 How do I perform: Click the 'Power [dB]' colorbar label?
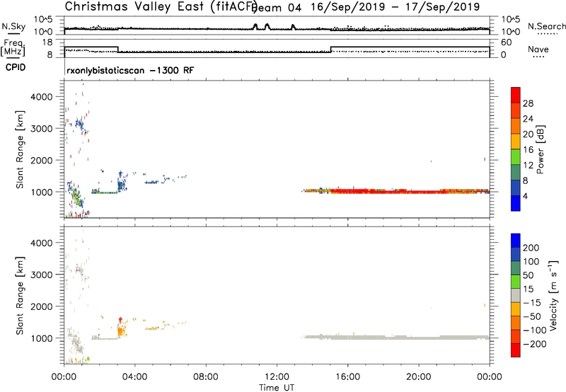click(540, 149)
